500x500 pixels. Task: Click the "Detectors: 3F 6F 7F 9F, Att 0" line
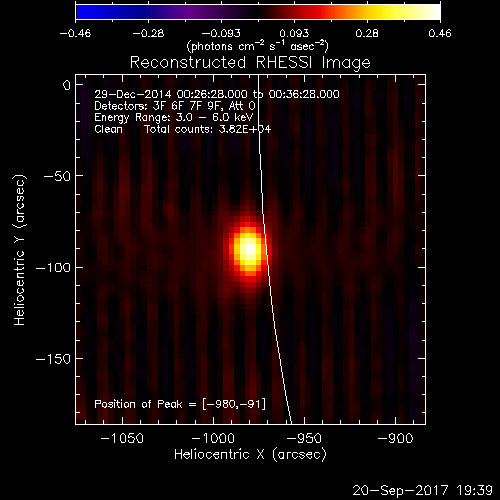(175, 106)
